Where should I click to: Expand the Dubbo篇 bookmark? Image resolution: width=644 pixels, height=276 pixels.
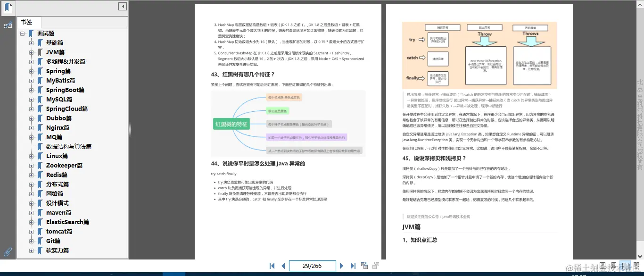(x=32, y=118)
